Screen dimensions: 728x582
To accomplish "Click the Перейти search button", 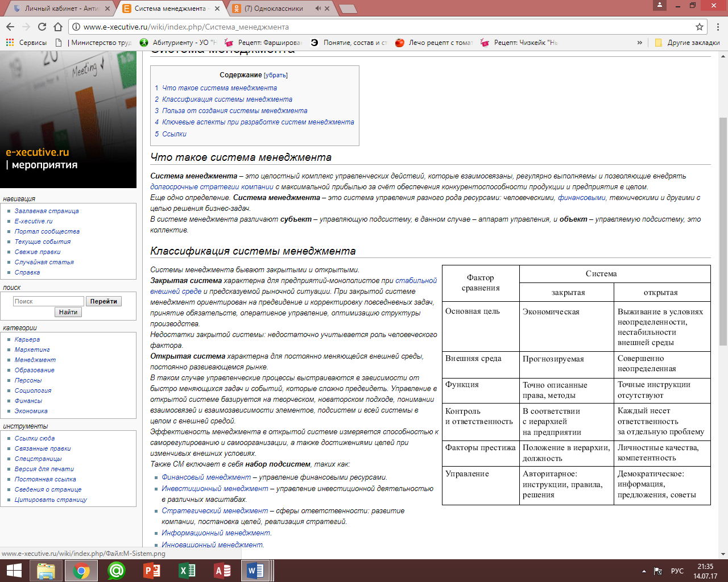I will [x=104, y=301].
